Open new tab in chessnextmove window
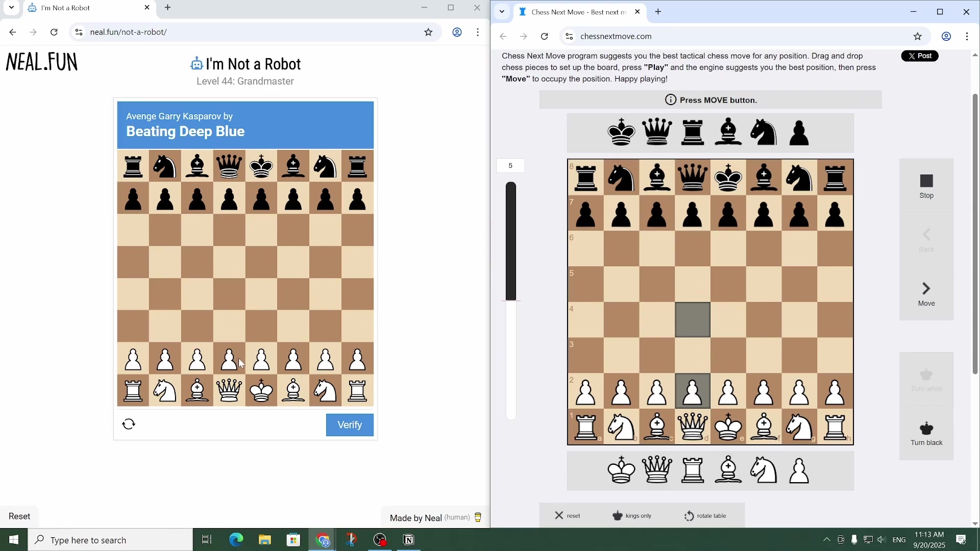The width and height of the screenshot is (980, 551). [x=658, y=12]
